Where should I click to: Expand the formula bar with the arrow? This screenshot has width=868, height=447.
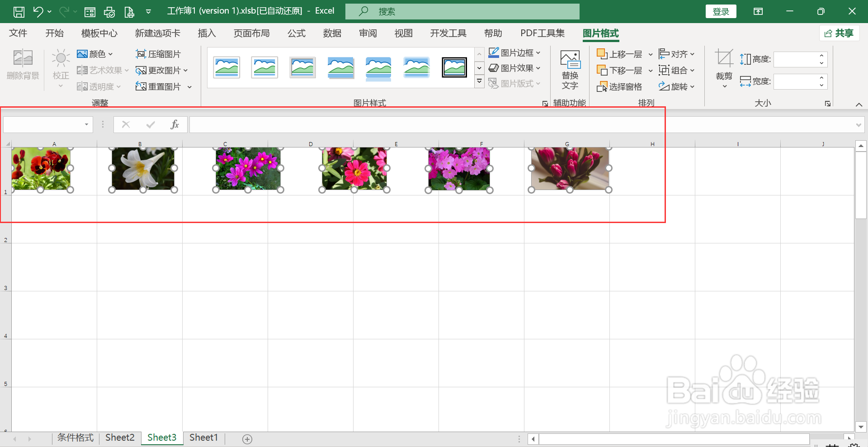[x=859, y=125]
